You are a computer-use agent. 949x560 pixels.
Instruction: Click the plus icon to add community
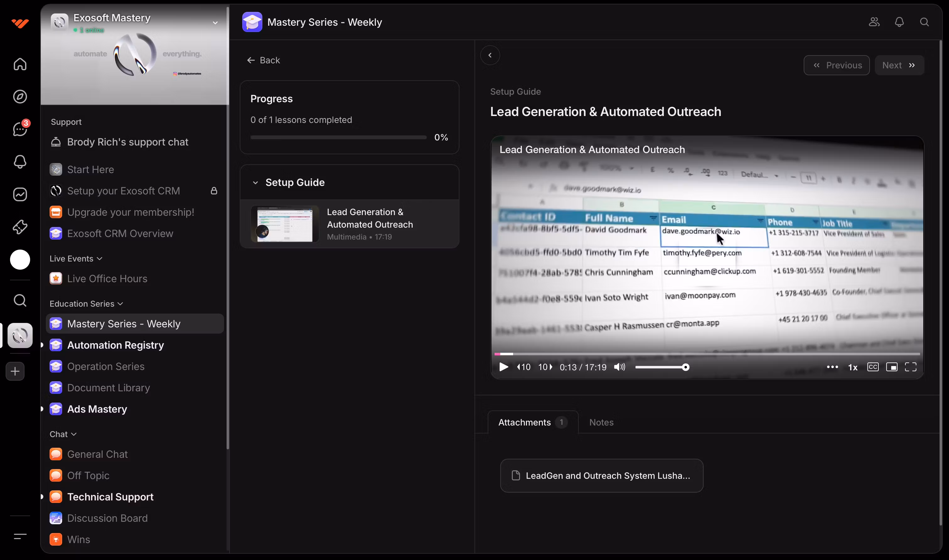point(15,371)
